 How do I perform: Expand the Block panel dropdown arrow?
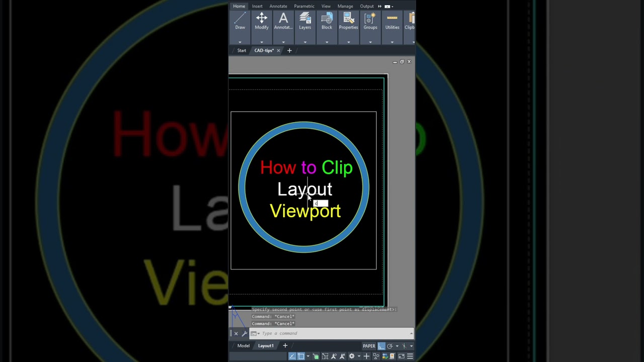tap(327, 42)
